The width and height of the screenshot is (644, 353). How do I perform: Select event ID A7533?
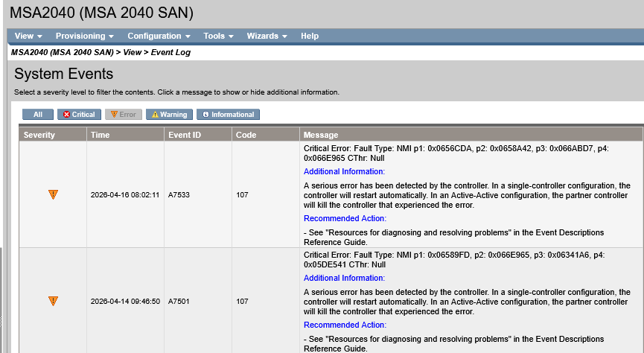(x=179, y=195)
